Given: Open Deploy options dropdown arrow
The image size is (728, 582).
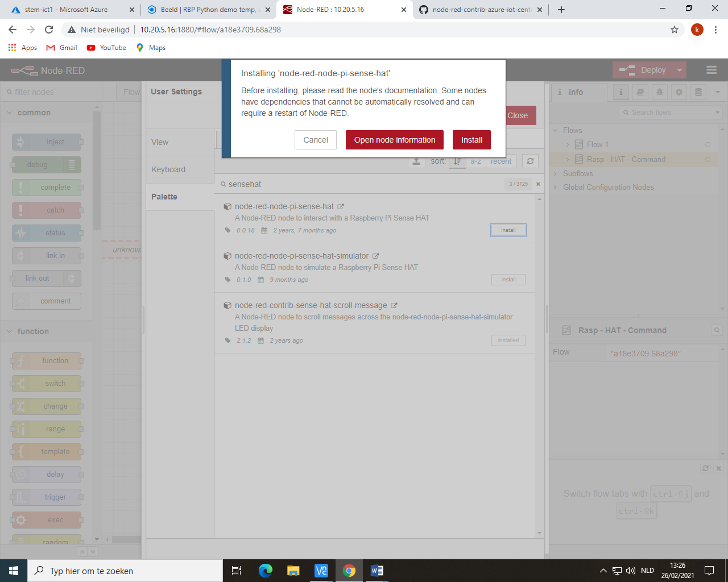Looking at the screenshot, I should (679, 70).
